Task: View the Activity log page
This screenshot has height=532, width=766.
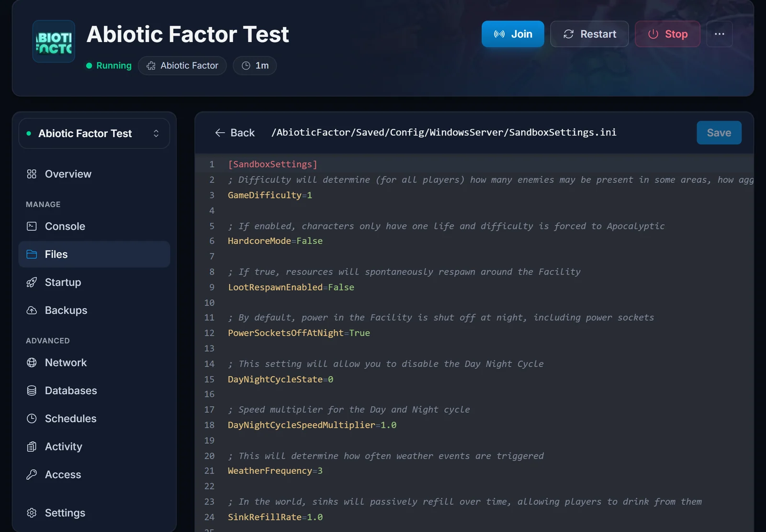Action: click(94, 447)
